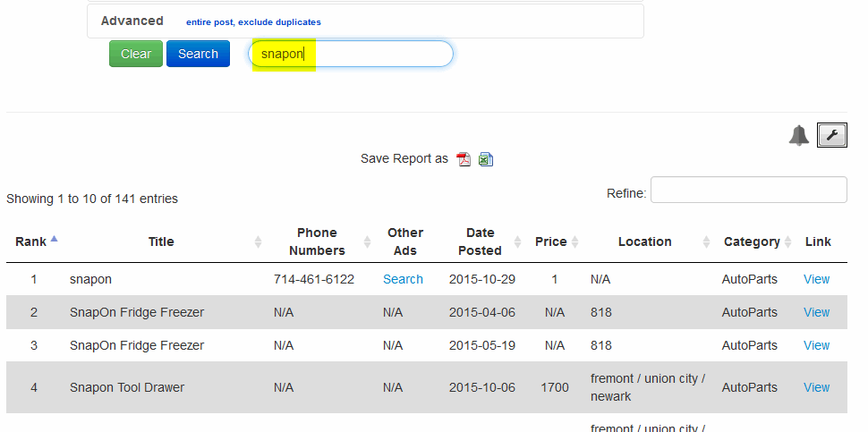Click the 2015-04-06 date cell
Image resolution: width=868 pixels, height=432 pixels.
tap(481, 312)
